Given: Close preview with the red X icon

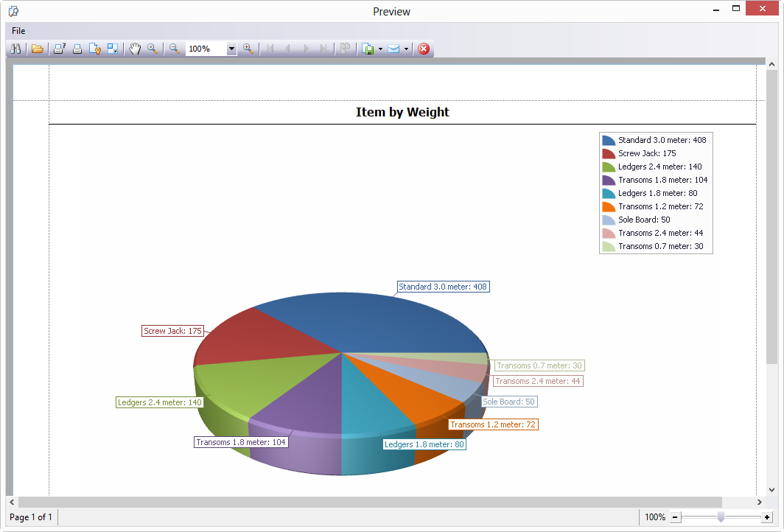Looking at the screenshot, I should point(424,49).
